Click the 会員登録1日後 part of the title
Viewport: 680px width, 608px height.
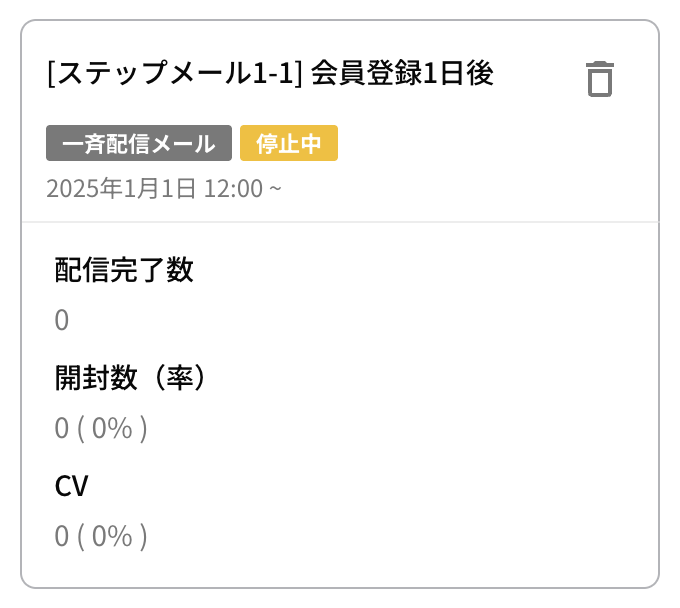click(402, 73)
